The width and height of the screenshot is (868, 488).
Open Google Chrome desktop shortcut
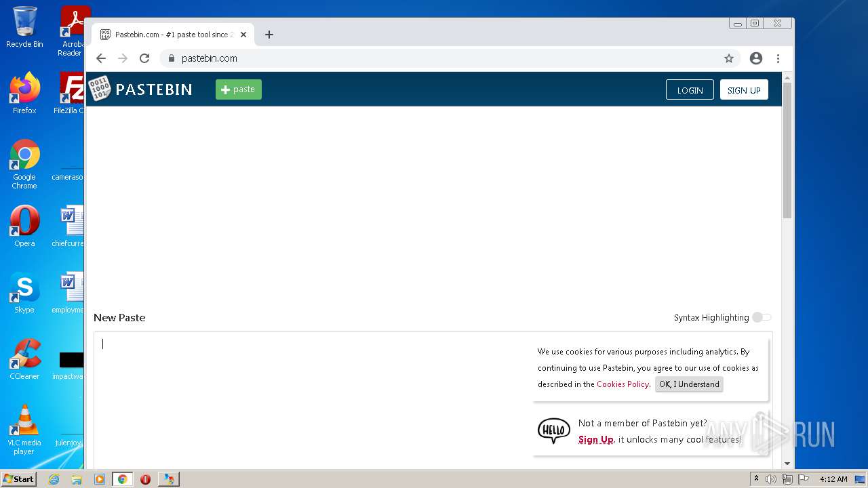24,165
